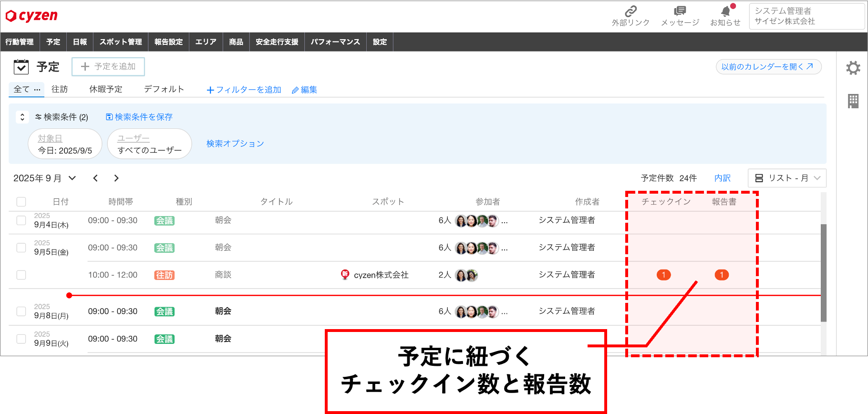Click the 検索条件を保存 link
Image resolution: width=868 pixels, height=414 pixels.
point(139,117)
